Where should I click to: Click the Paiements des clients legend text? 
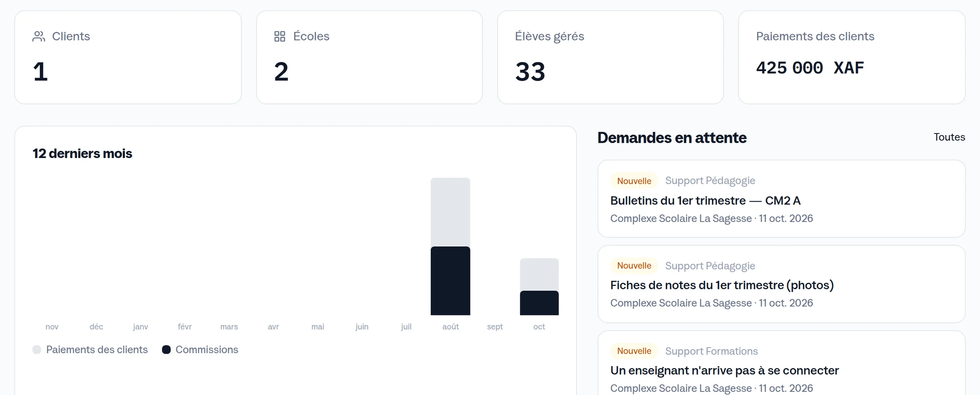[97, 350]
